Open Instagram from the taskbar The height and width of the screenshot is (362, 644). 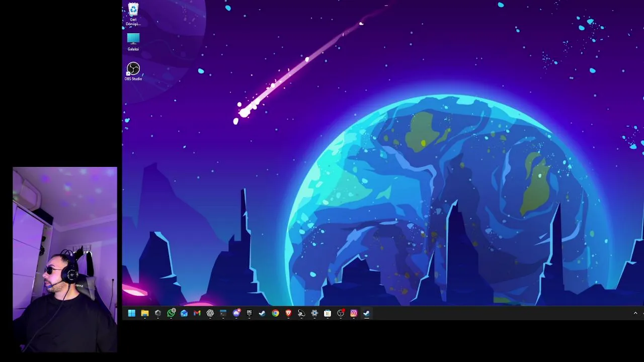(x=354, y=313)
